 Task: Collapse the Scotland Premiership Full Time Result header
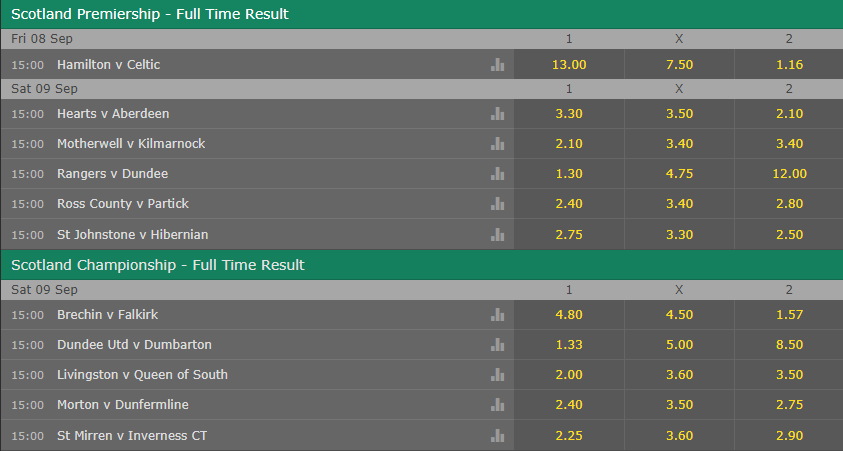[x=422, y=14]
